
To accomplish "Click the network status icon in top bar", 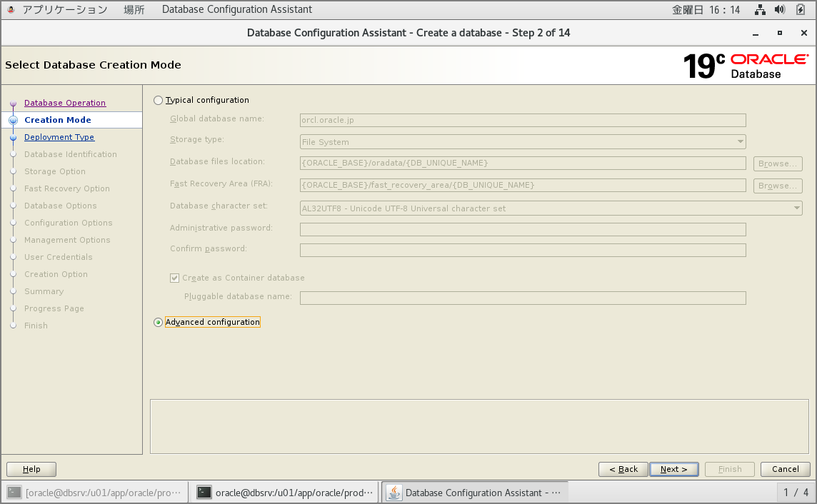I will pos(761,10).
